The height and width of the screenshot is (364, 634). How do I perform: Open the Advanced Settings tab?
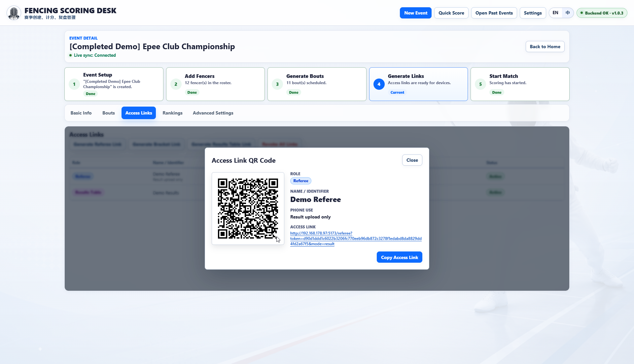coord(213,113)
